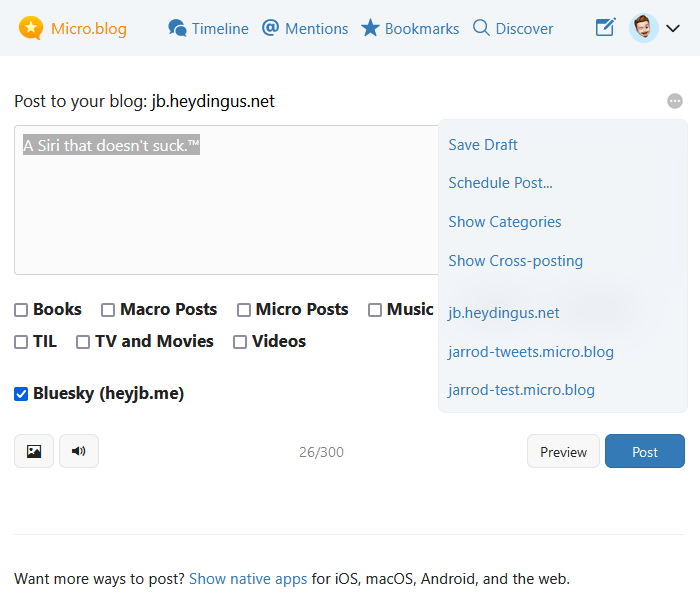Switch blog to jarrod-test.micro.blog

click(521, 390)
